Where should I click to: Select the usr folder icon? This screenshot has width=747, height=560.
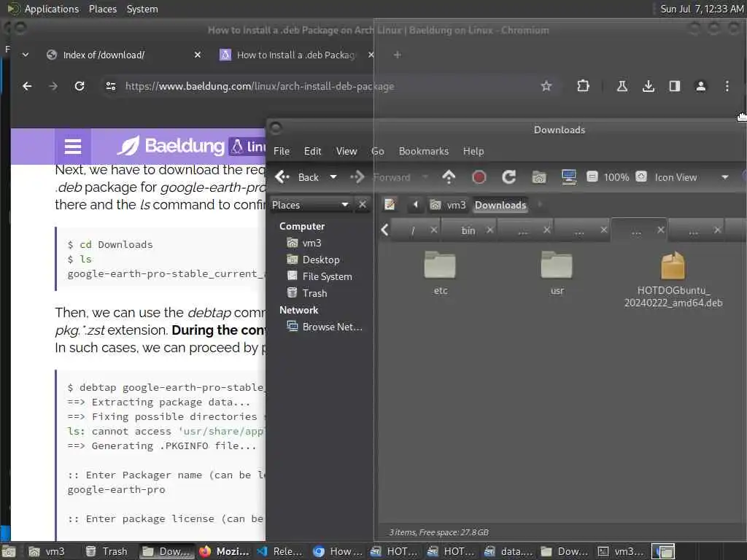point(557,273)
